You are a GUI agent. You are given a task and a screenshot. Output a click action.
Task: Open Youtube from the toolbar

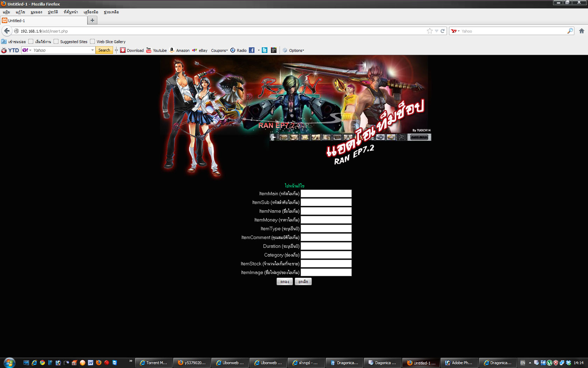coord(156,50)
